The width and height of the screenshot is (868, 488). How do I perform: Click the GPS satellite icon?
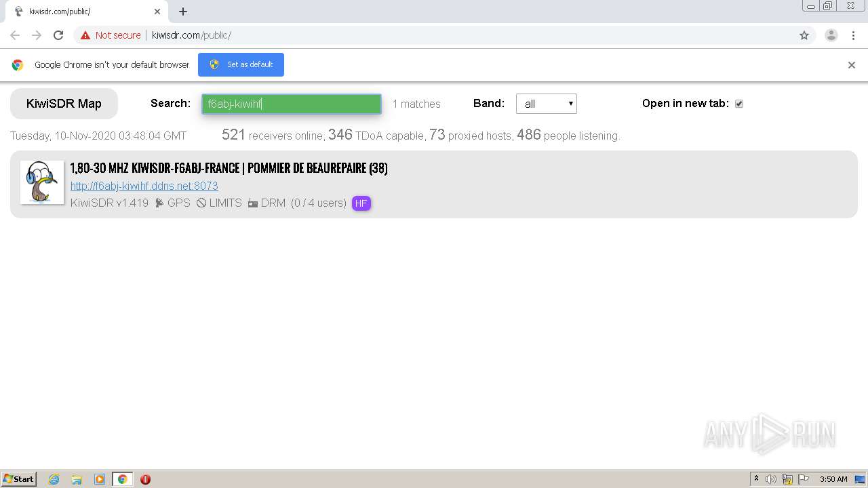pos(159,203)
